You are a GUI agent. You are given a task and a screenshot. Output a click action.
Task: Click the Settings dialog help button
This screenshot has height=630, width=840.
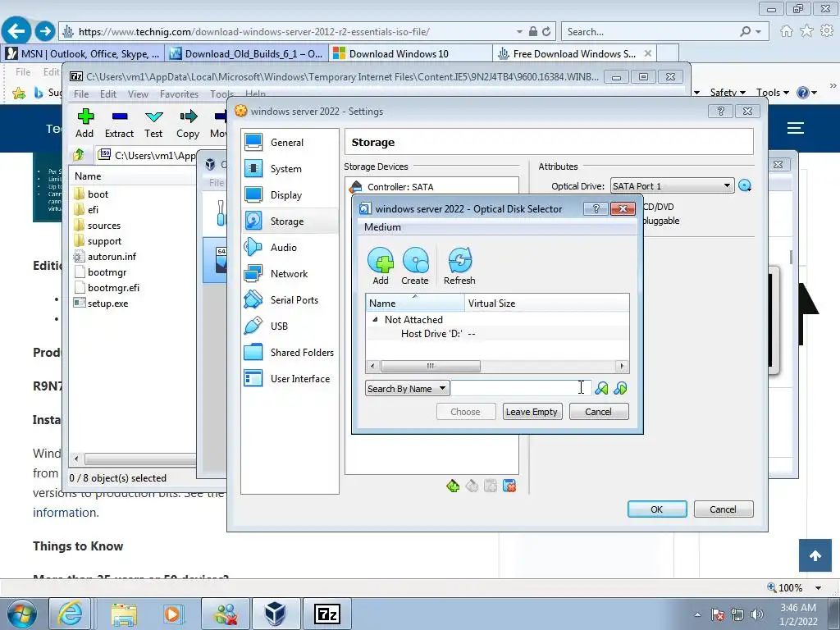pyautogui.click(x=720, y=111)
